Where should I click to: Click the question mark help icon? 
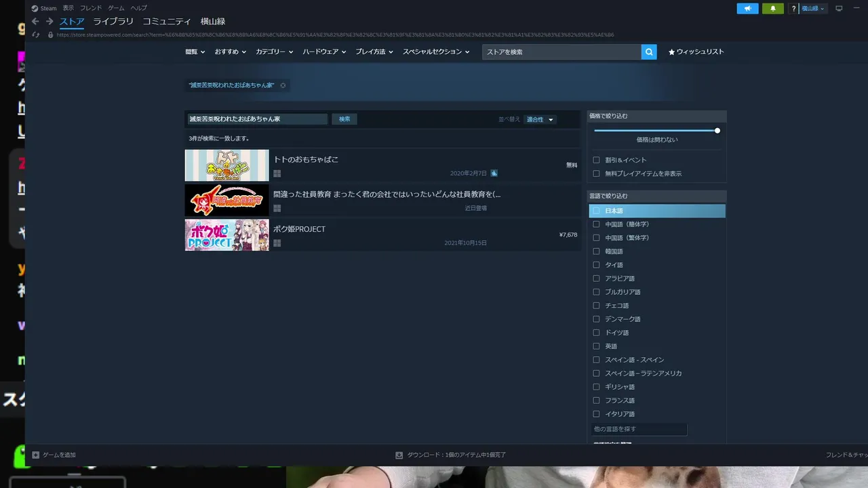pos(793,9)
